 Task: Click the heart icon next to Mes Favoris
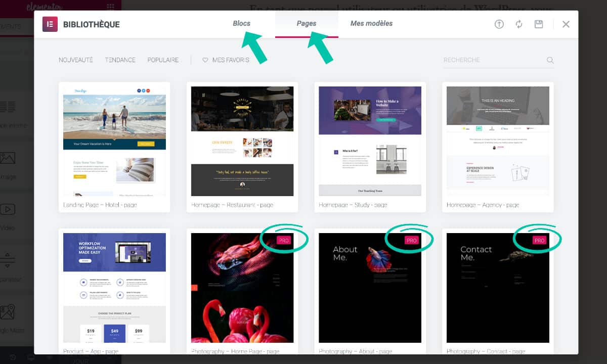(205, 60)
